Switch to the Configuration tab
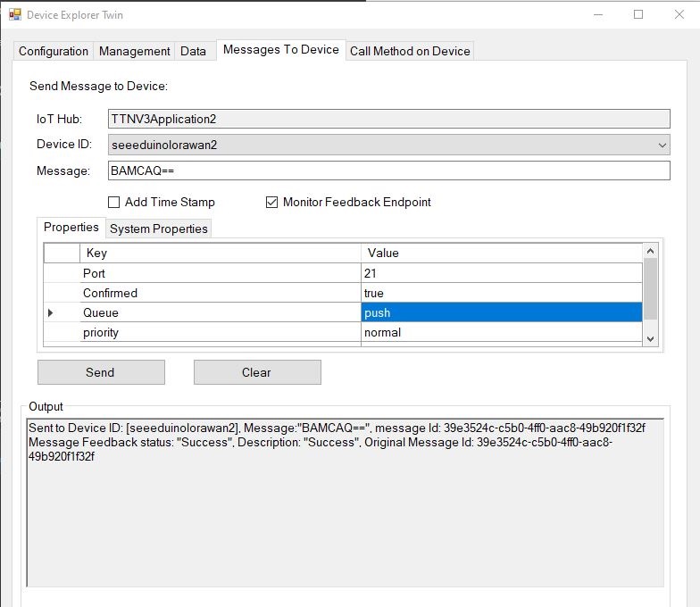Viewport: 700px width, 607px height. 54,51
